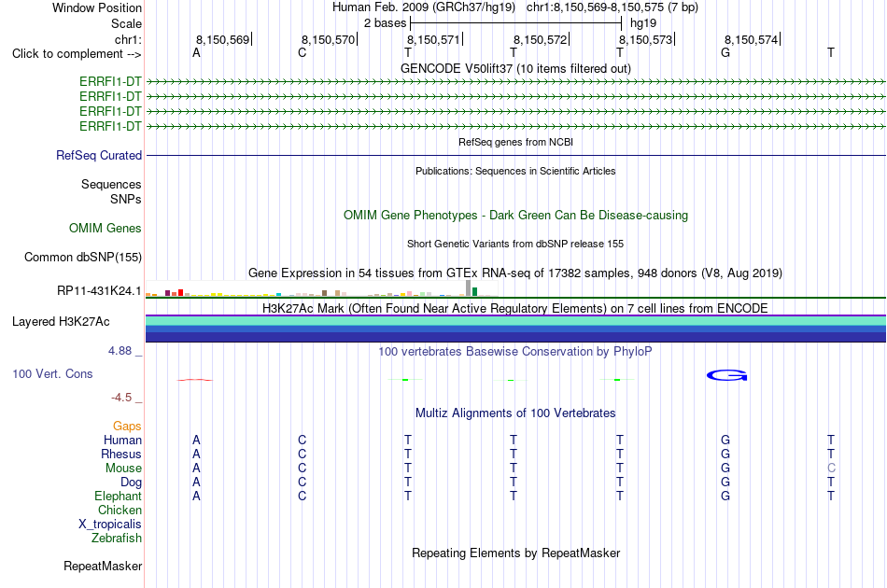Click the 'chr1:' ruler label
Screen dimensions: 887x588
(128, 39)
